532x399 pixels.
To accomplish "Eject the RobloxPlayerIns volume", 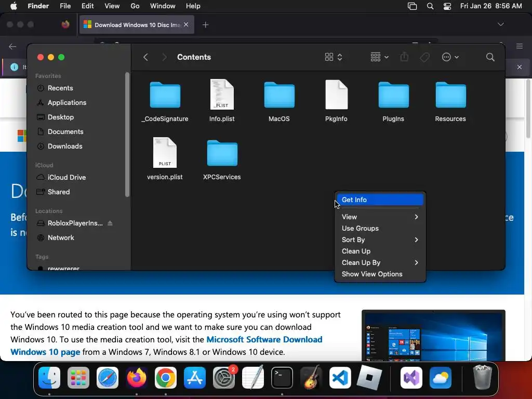I will 110,223.
